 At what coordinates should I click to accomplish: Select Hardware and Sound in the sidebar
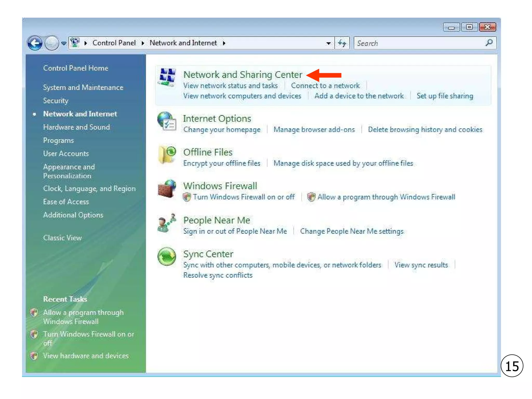tap(76, 127)
